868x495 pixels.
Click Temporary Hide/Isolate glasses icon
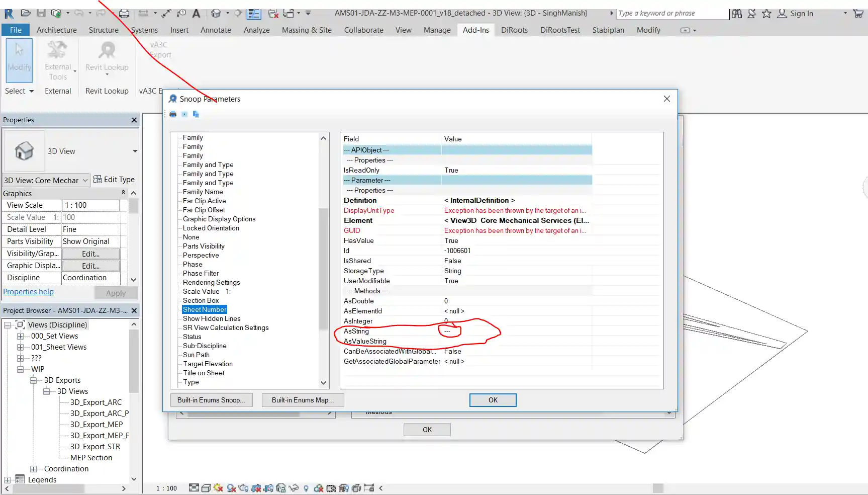tap(294, 488)
